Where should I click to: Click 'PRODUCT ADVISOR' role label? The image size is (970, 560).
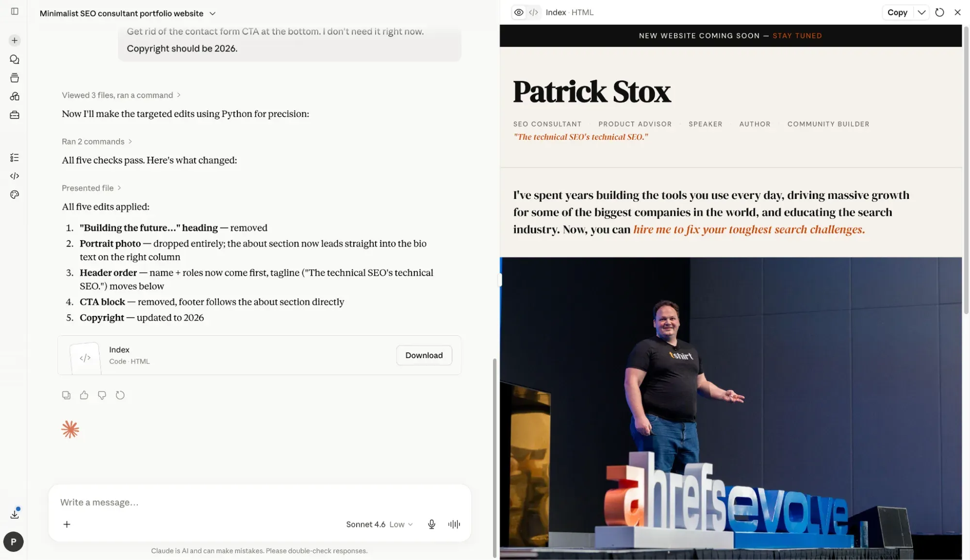click(x=635, y=124)
